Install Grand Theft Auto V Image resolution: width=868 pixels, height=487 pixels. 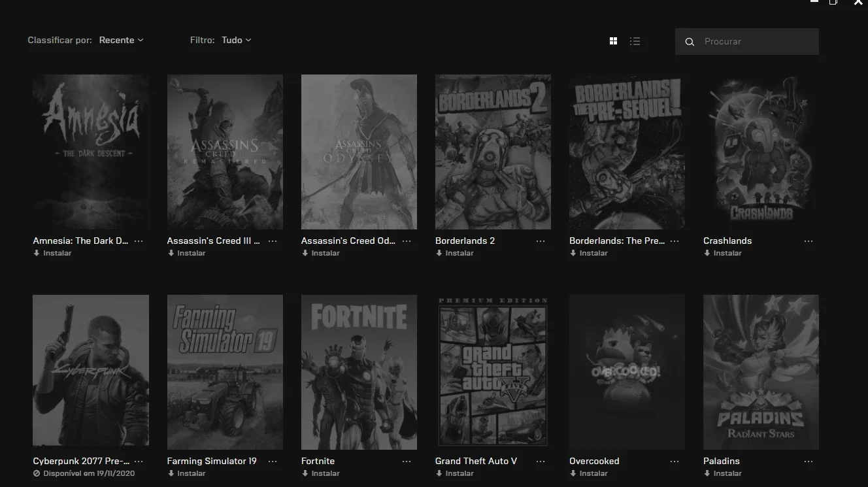pos(454,473)
